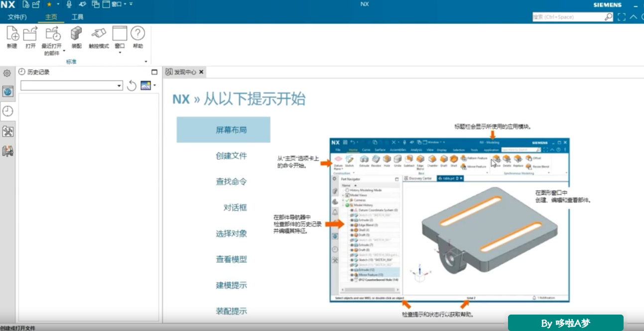Maximize the 历史记录 panel with square icon
This screenshot has height=331, width=644.
point(154,72)
